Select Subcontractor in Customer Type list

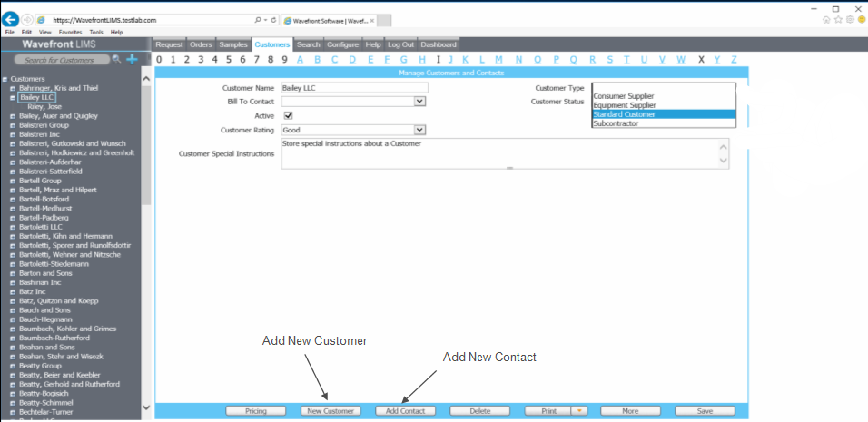616,123
